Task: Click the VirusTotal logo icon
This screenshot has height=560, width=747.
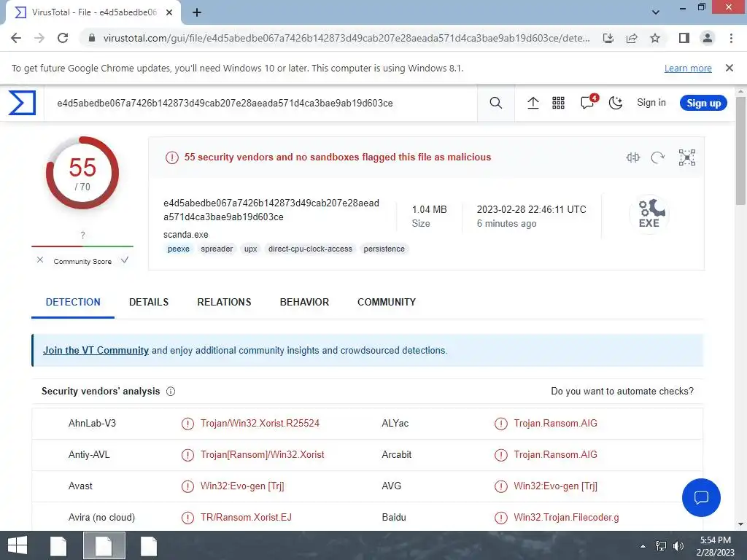Action: click(x=22, y=103)
